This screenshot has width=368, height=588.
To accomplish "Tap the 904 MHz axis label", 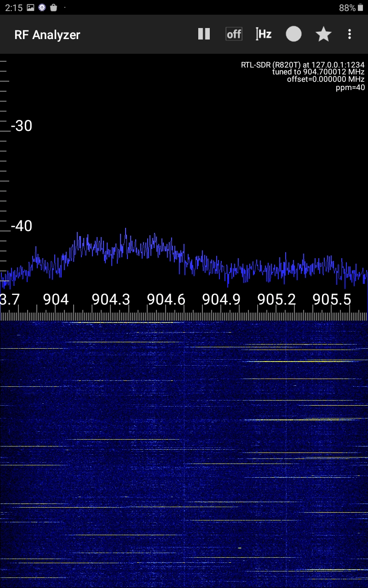I will coord(56,300).
